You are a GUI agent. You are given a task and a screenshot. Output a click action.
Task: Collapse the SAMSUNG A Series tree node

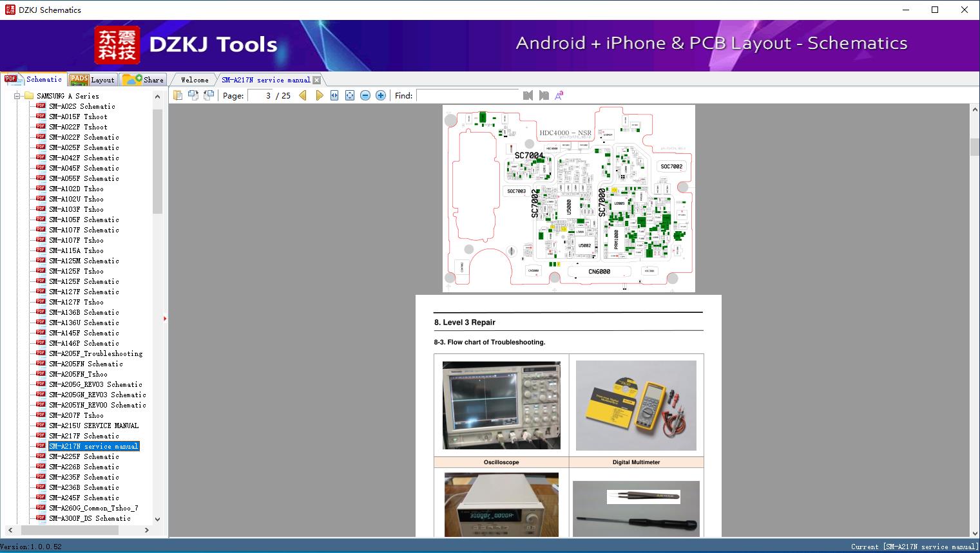[17, 96]
